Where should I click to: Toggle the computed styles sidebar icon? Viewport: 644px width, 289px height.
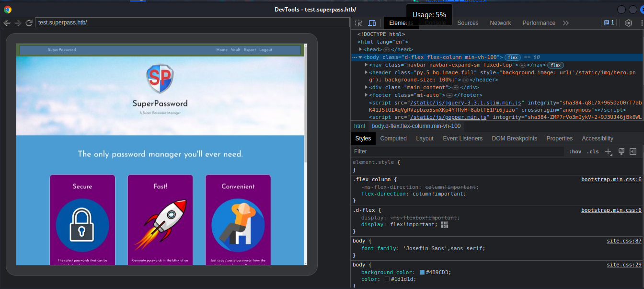click(x=633, y=151)
